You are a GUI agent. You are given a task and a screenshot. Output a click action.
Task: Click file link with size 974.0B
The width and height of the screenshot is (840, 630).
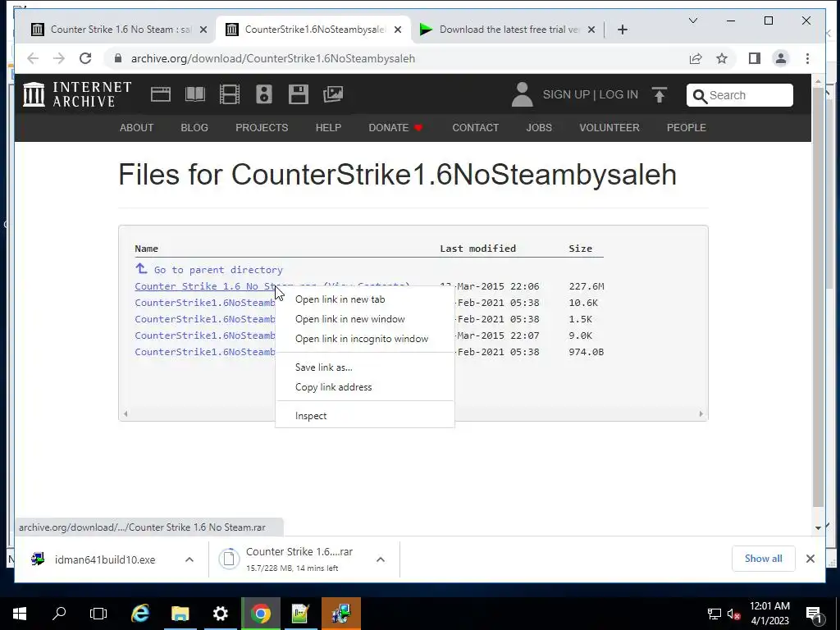[x=204, y=352]
